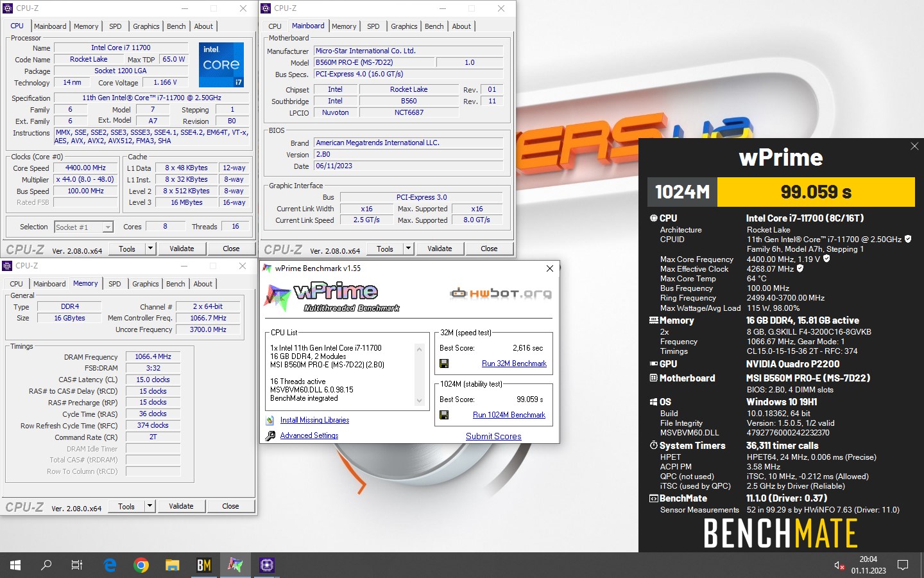The image size is (924, 578).
Task: Expand Tools dropdown arrow in the Mainboard window
Action: tap(408, 249)
